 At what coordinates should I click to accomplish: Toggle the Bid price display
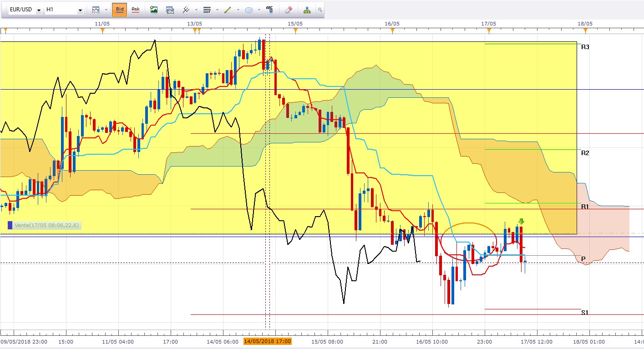120,10
